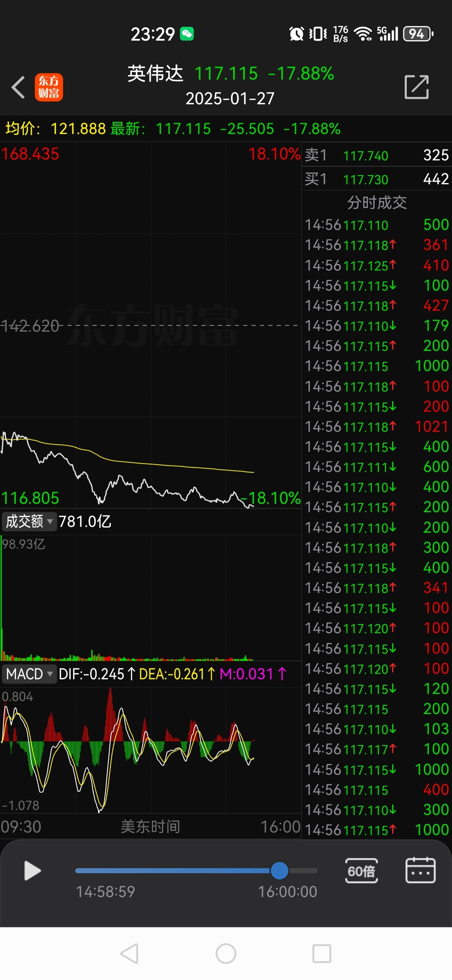
Task: Tap the 5G signal strength icon
Action: pos(388,34)
